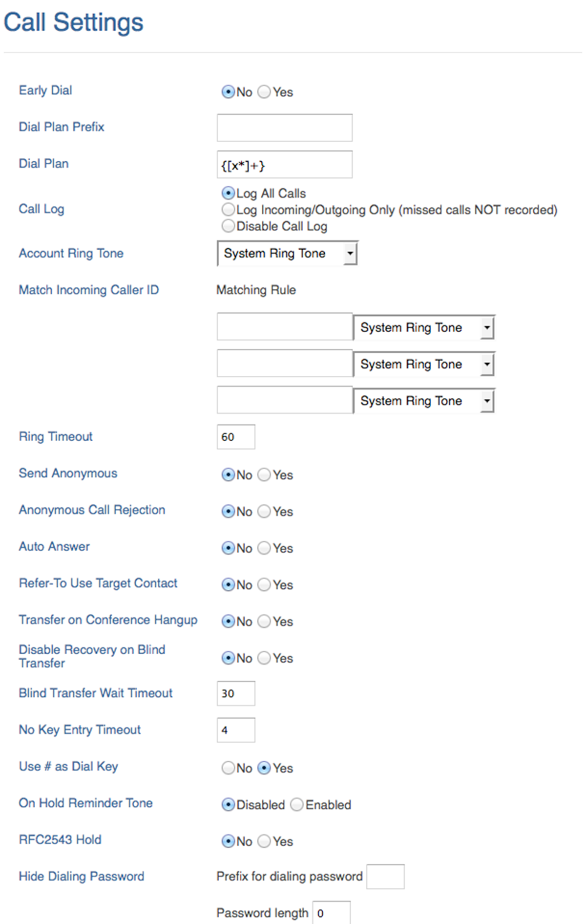Click the second Matching Rule text field
This screenshot has width=586, height=924.
pos(285,363)
